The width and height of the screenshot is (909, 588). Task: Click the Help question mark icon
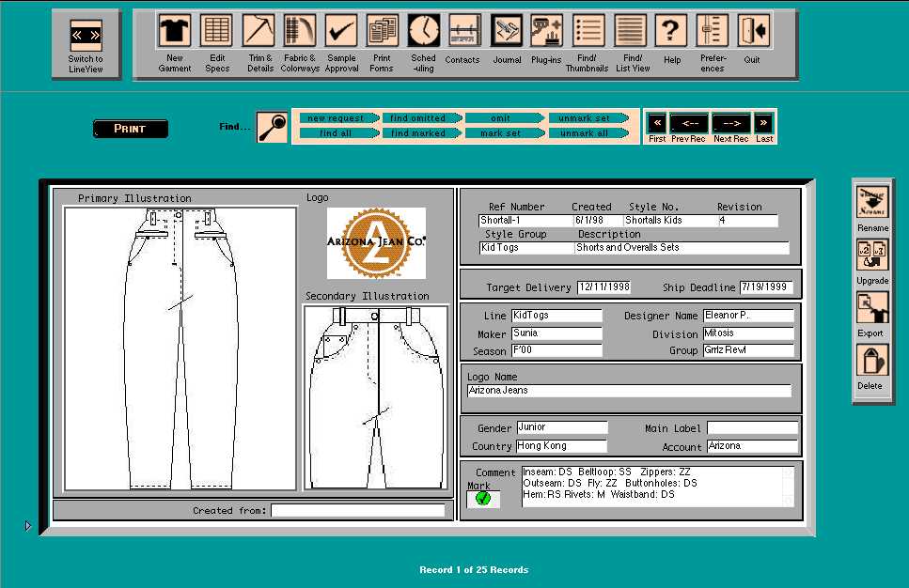tap(671, 31)
